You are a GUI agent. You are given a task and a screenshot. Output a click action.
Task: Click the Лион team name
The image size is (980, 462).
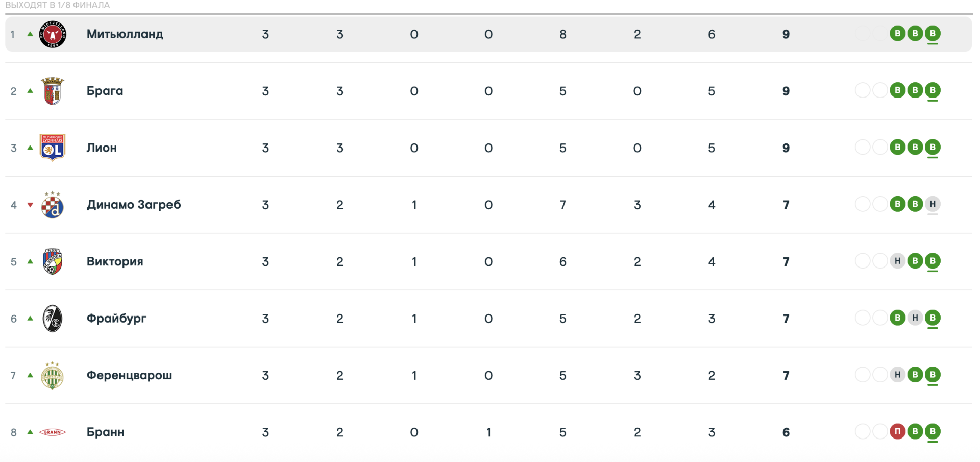(x=102, y=148)
